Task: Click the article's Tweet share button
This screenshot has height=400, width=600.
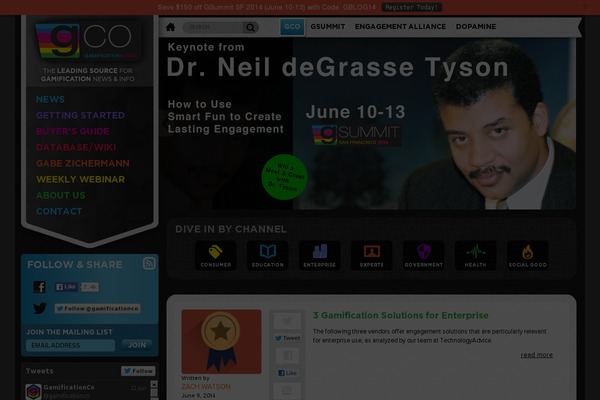Action: pyautogui.click(x=287, y=338)
